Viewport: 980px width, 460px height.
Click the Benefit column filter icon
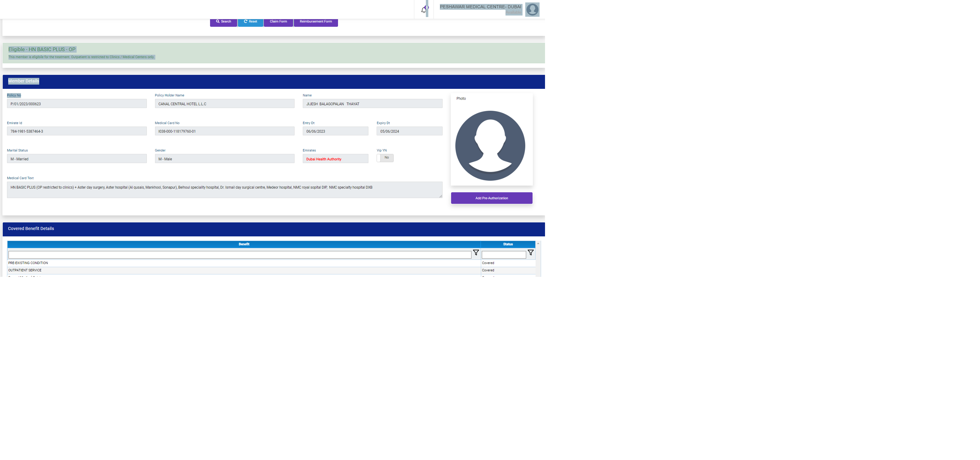pyautogui.click(x=475, y=253)
